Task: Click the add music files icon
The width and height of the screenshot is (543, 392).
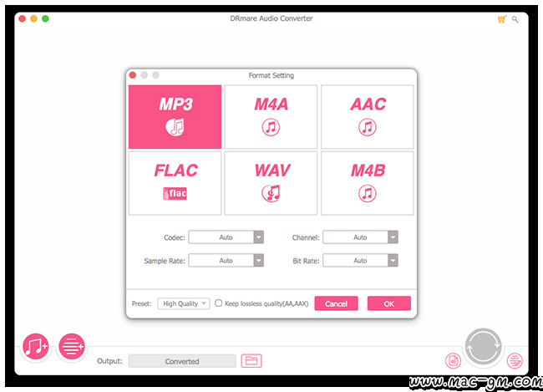Action: (x=35, y=346)
